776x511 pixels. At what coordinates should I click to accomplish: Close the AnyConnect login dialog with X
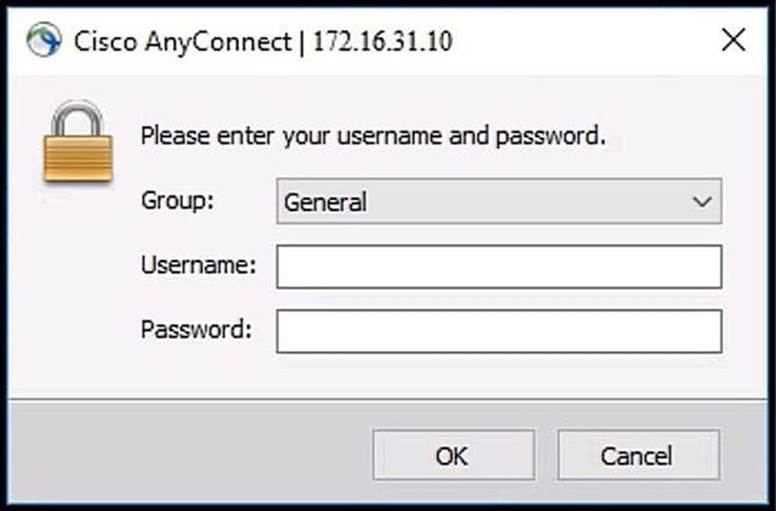click(733, 40)
